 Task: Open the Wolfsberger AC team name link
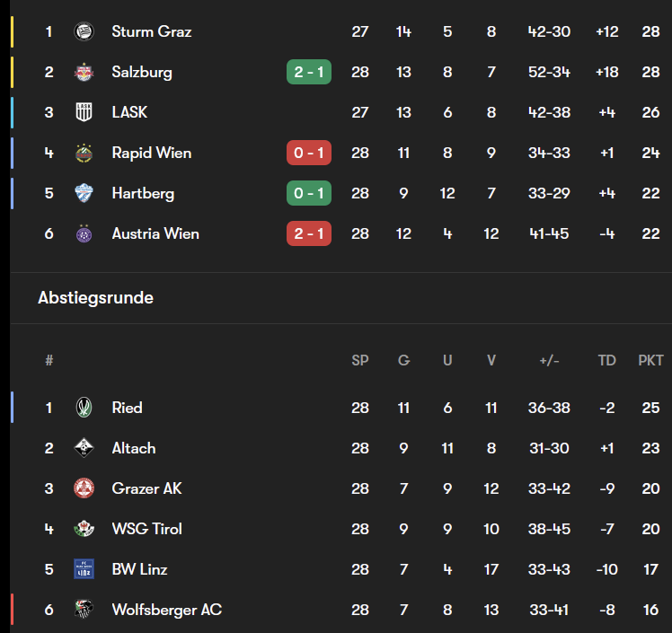(166, 610)
